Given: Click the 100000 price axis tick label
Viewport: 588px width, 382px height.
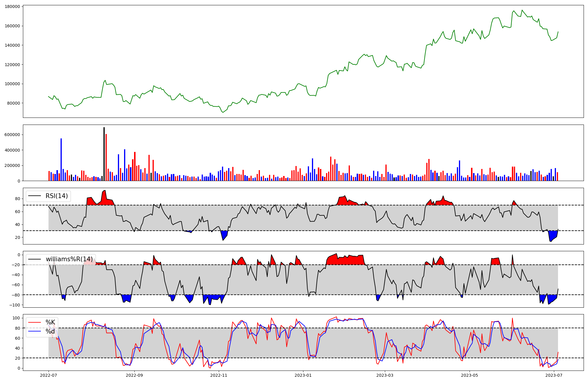Looking at the screenshot, I should pos(13,84).
